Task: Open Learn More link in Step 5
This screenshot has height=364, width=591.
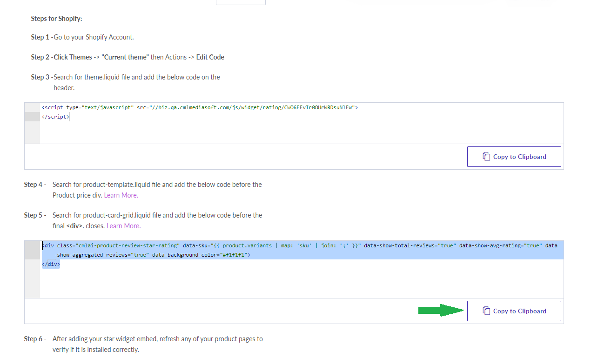Action: coord(123,226)
